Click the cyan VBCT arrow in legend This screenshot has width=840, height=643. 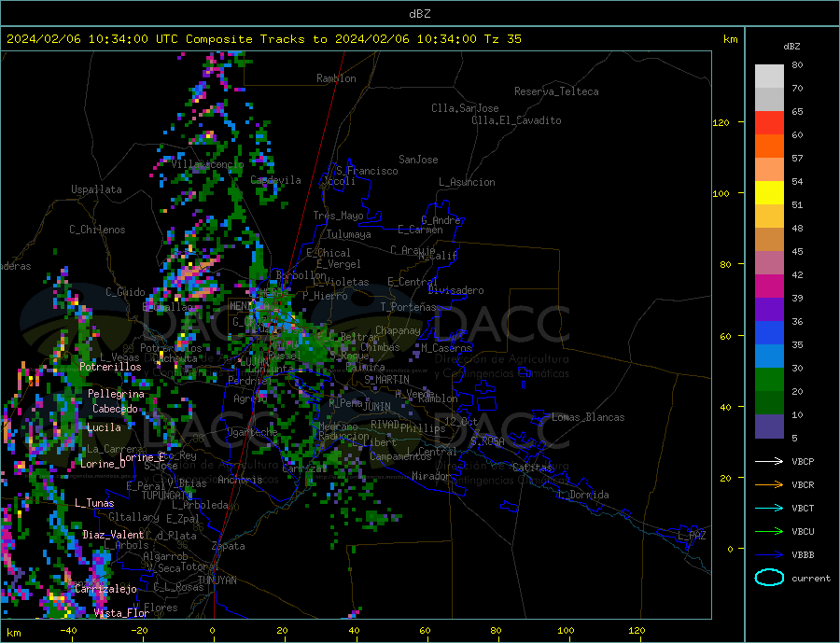tap(769, 508)
